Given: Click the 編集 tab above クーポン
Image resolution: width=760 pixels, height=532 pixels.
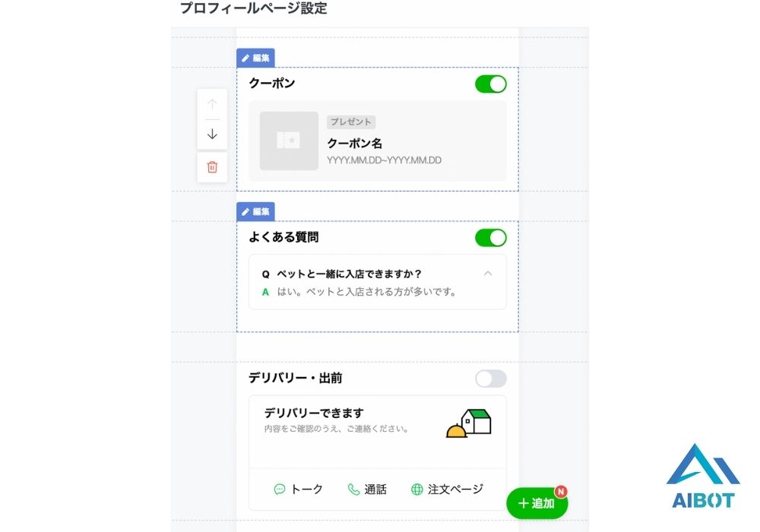Looking at the screenshot, I should (x=255, y=58).
